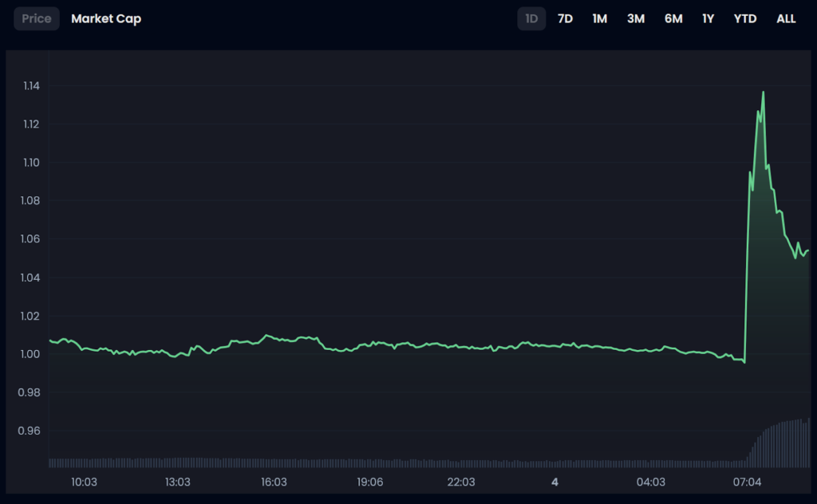Viewport: 817px width, 504px height.
Task: Click the 0.96 price axis label
Action: tap(31, 431)
